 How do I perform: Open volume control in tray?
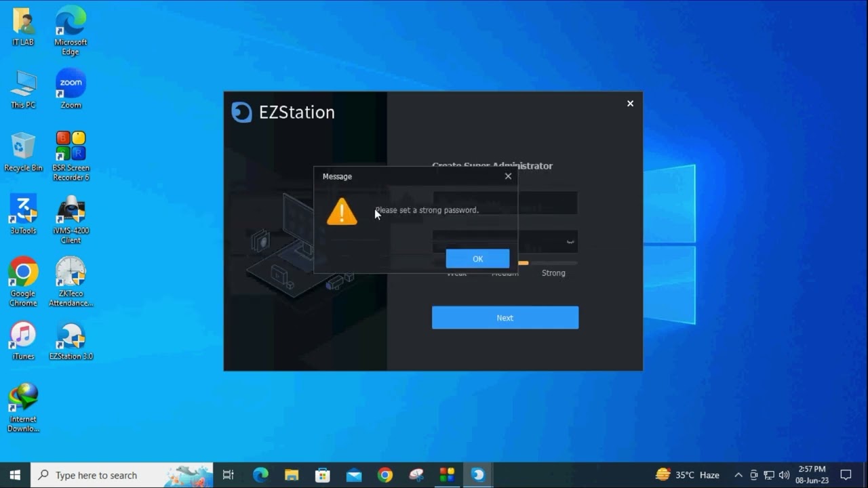(x=785, y=475)
